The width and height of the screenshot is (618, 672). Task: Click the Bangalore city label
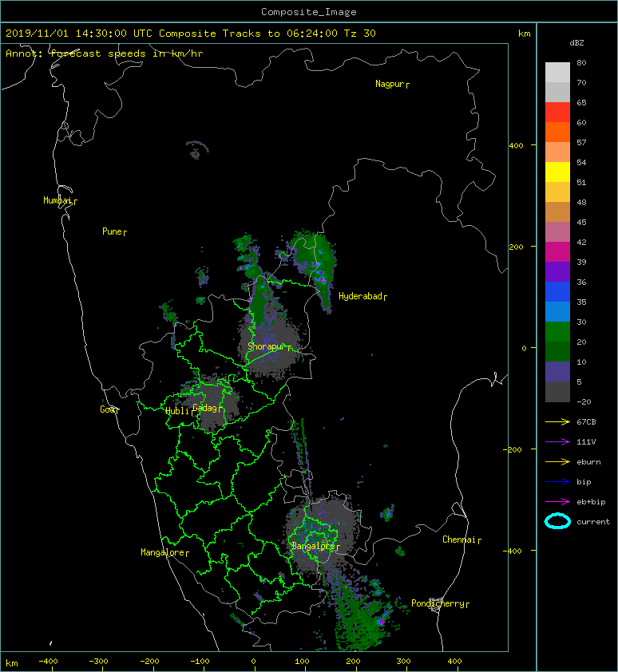(x=313, y=546)
